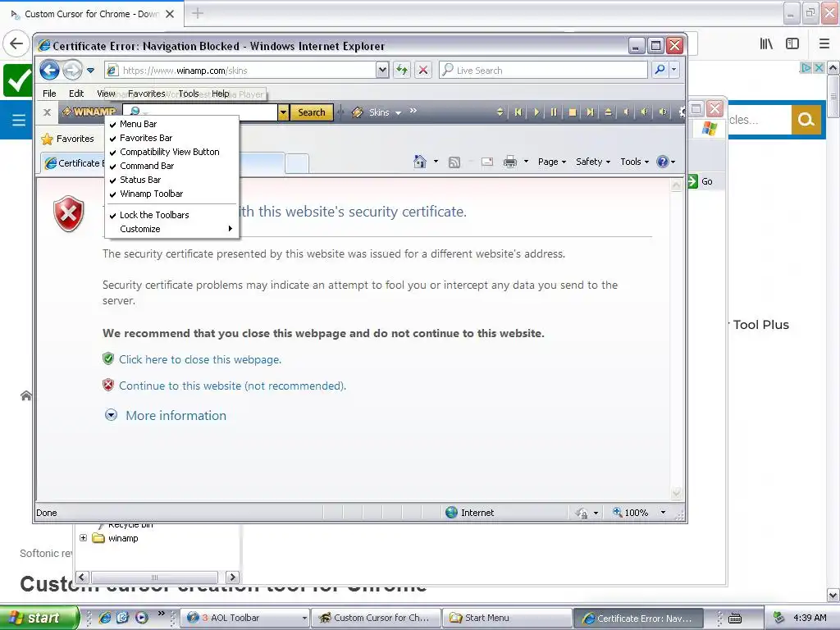840x630 pixels.
Task: Click the orange search button on Softonic page
Action: tap(806, 120)
